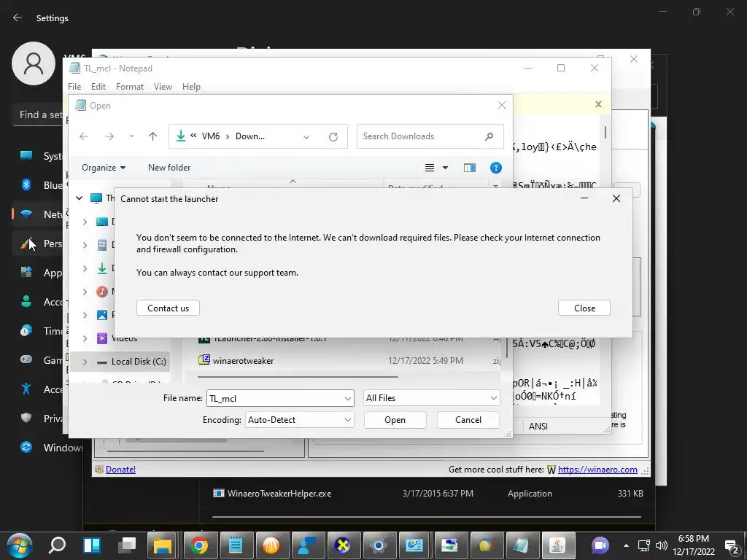Screen dimensions: 747x560
Task: Open the notification center icon
Action: [731, 545]
